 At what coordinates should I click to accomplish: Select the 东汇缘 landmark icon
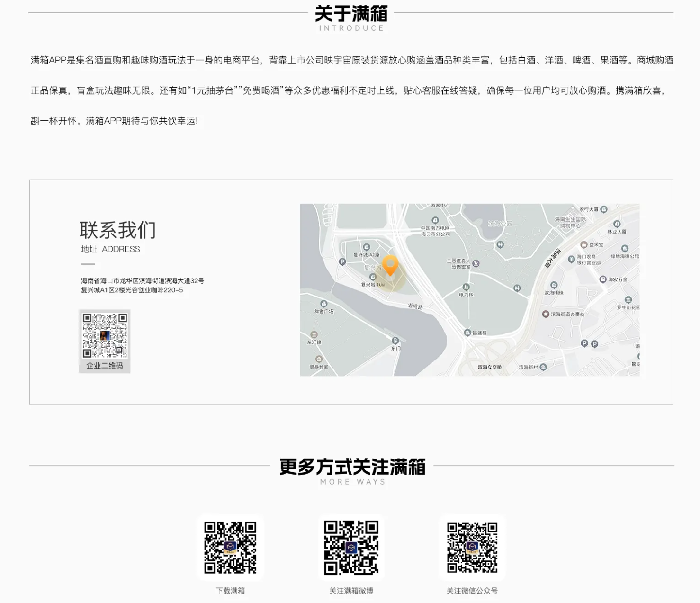coord(314,335)
